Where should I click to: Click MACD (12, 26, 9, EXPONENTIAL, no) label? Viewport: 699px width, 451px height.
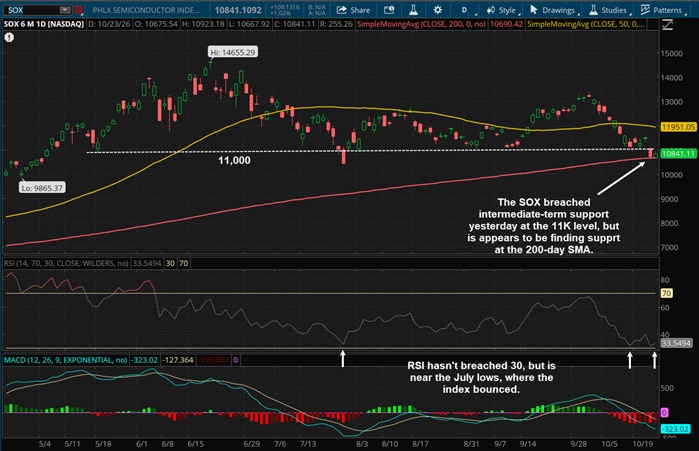(65, 360)
